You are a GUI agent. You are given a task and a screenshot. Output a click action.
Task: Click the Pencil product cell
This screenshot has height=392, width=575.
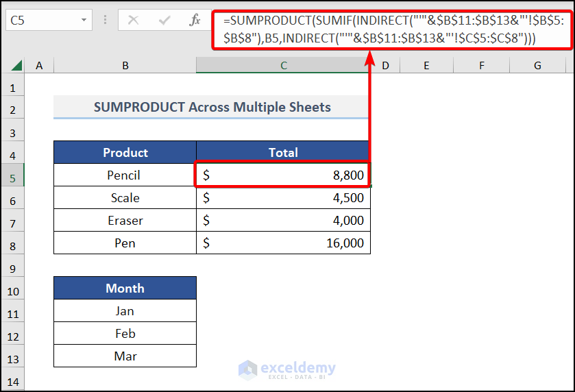pos(125,175)
